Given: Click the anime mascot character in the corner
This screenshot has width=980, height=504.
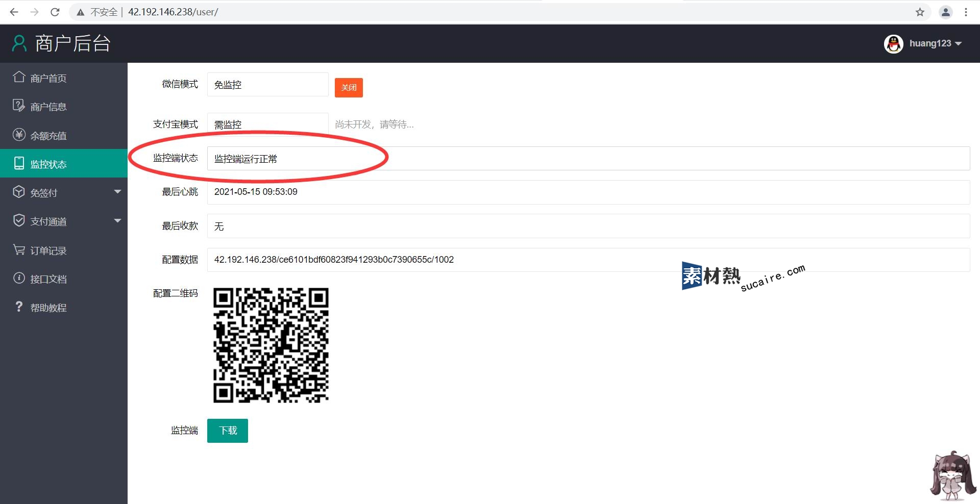Looking at the screenshot, I should click(952, 475).
